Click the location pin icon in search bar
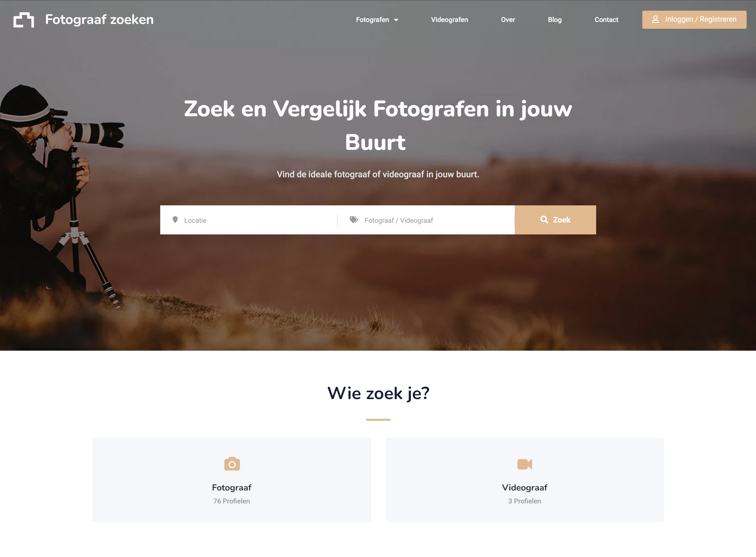756x557 pixels. pos(175,220)
